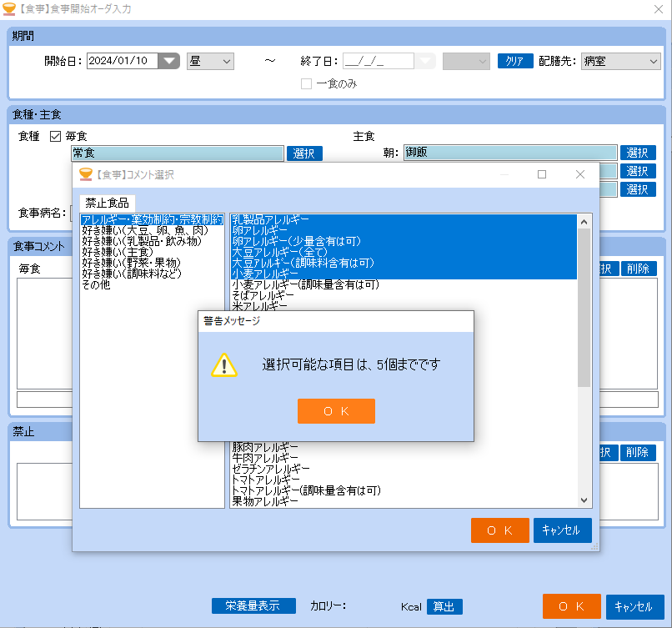672x628 pixels.
Task: Click OK in the warning message dialog
Action: 336,410
